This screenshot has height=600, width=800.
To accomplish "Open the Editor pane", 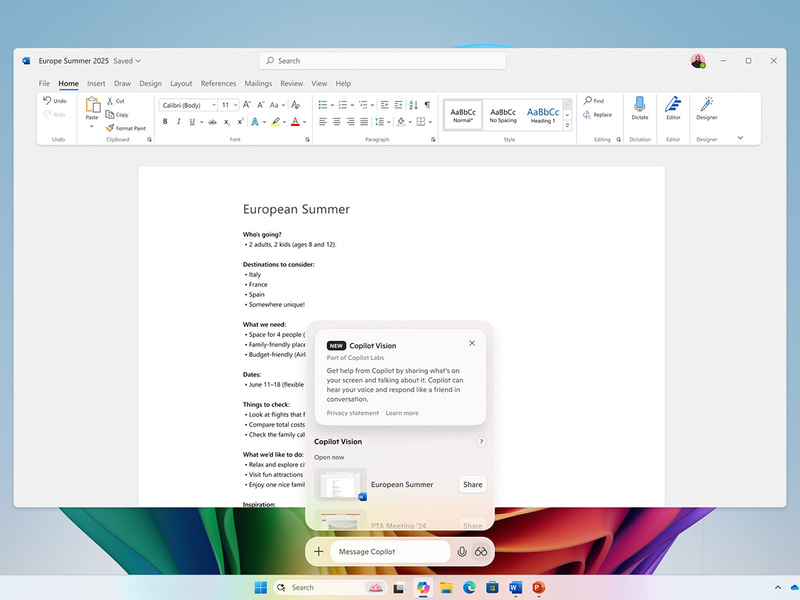I will [x=672, y=110].
